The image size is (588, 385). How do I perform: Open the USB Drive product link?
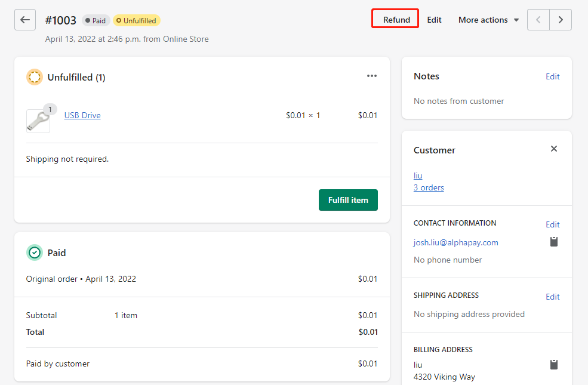click(82, 115)
